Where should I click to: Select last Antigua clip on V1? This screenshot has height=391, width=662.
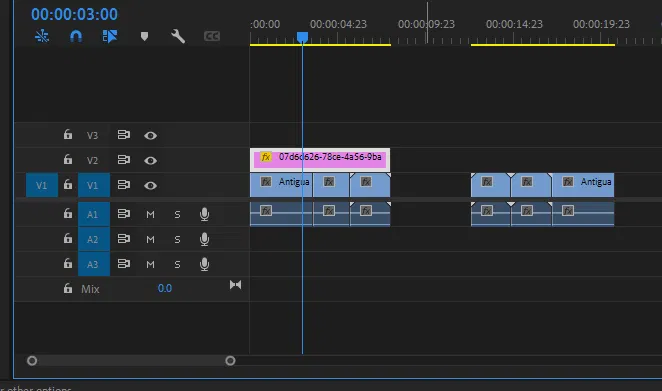pos(583,185)
